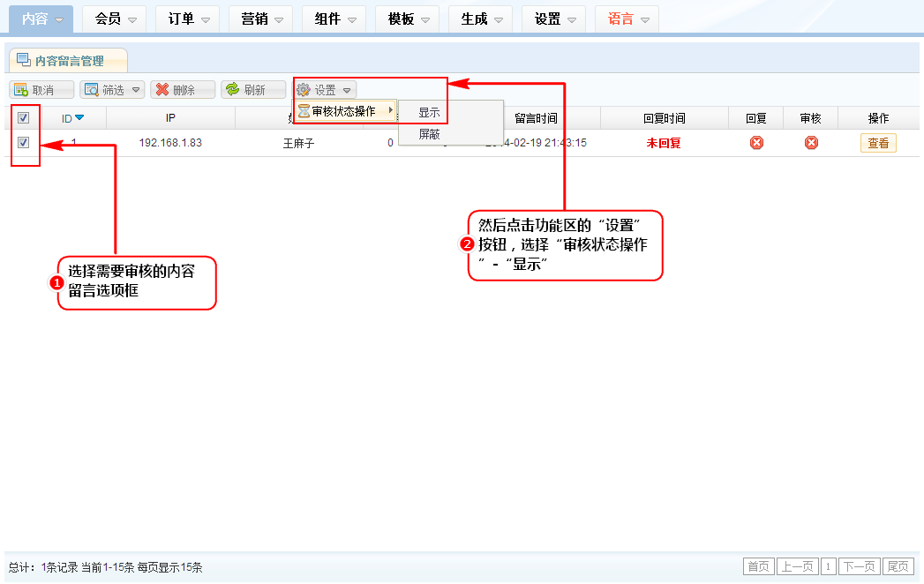The height and width of the screenshot is (584, 924).
Task: Click the red 删除 delete icon
Action: coord(162,90)
